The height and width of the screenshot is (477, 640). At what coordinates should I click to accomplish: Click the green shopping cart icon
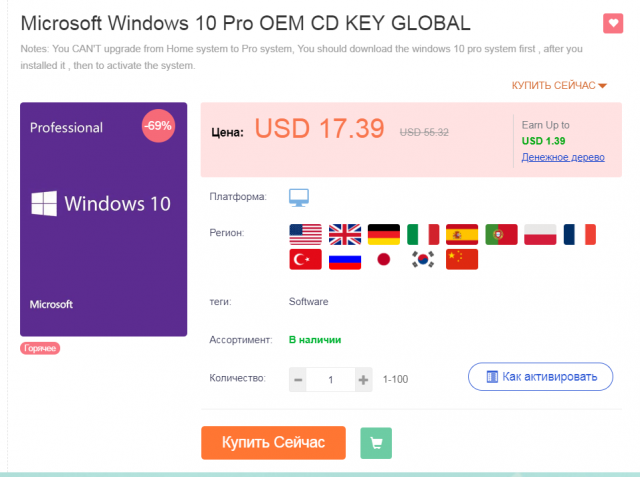point(376,443)
